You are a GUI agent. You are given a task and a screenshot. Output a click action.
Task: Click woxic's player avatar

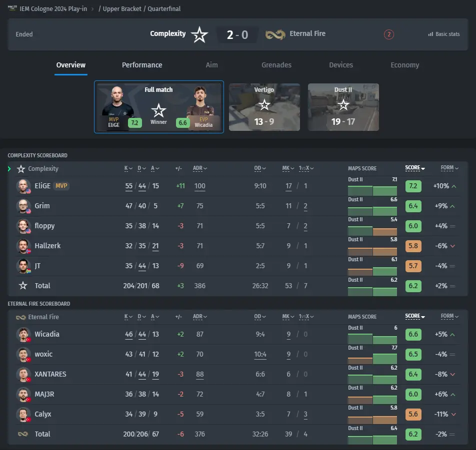(23, 355)
